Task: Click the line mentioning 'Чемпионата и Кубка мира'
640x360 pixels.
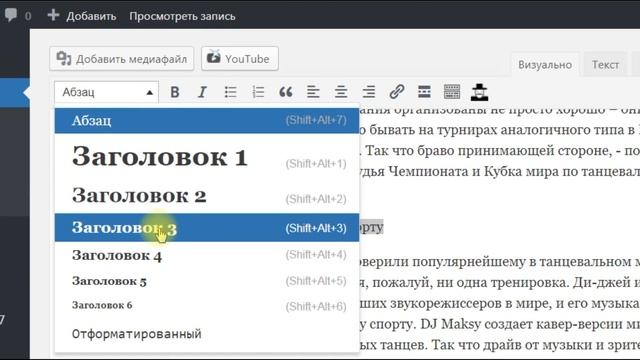Action: coord(500,171)
